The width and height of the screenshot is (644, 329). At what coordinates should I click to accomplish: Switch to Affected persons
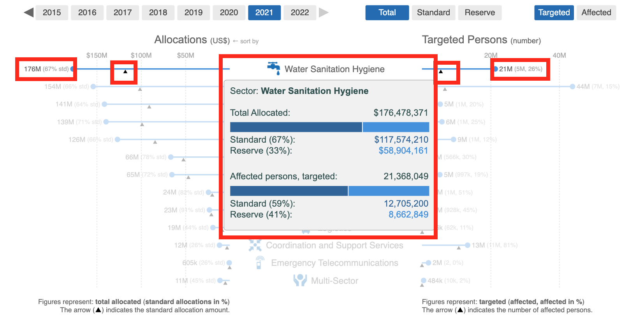(596, 12)
